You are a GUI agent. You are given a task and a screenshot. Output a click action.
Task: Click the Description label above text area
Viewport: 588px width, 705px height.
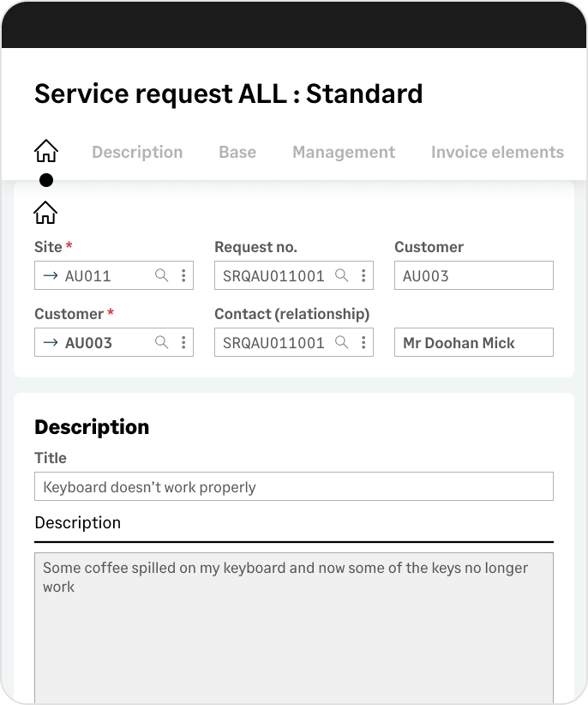78,522
